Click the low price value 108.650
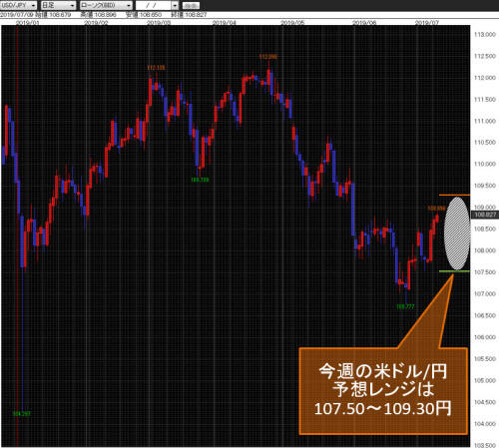This screenshot has height=448, width=499. click(x=151, y=15)
